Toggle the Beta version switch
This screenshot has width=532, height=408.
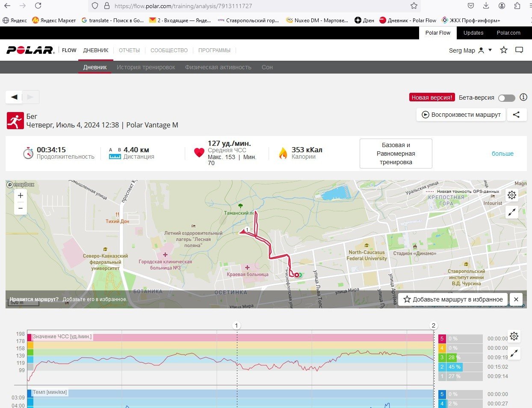[507, 98]
